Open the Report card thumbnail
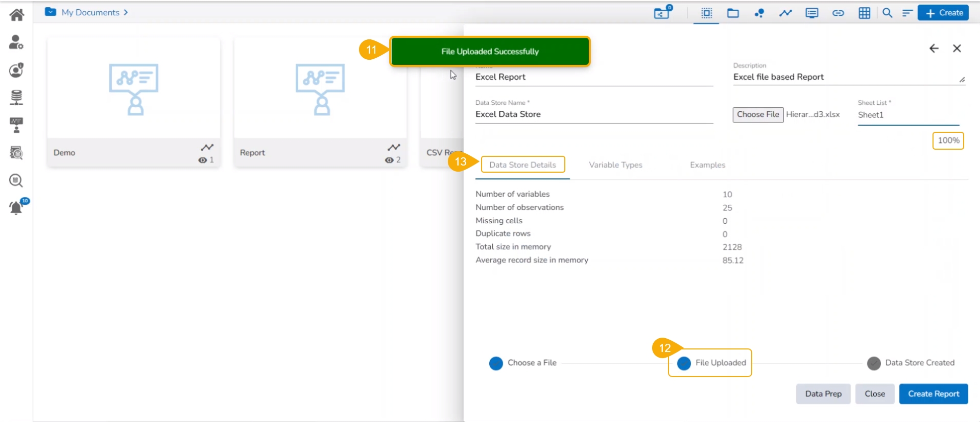Viewport: 980px width, 422px height. point(320,89)
